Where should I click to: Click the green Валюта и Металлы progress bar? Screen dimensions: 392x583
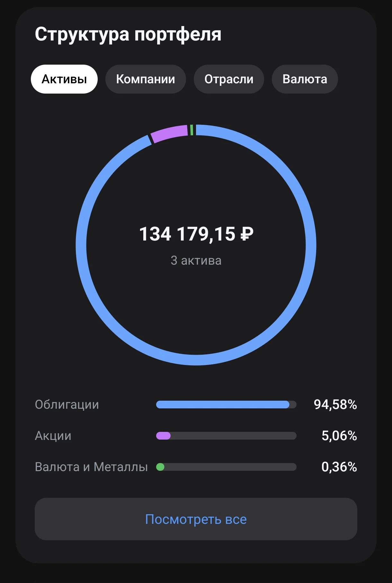tap(226, 467)
